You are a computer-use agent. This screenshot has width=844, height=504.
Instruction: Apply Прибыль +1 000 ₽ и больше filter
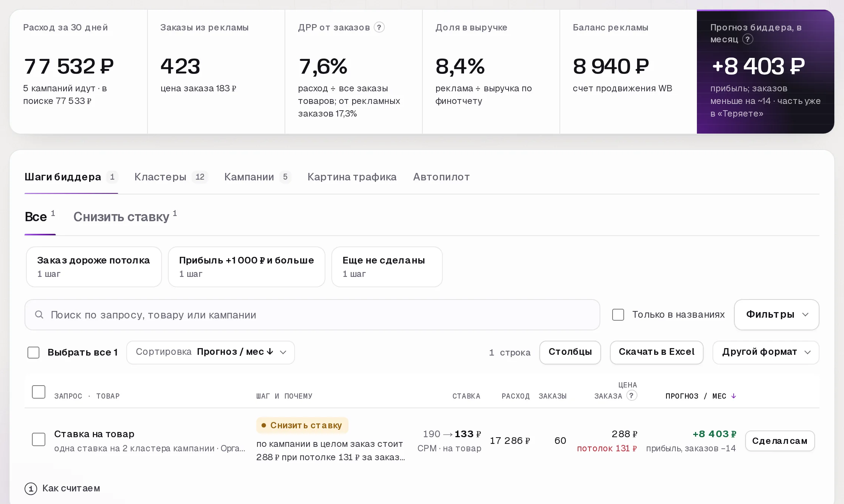(x=247, y=267)
